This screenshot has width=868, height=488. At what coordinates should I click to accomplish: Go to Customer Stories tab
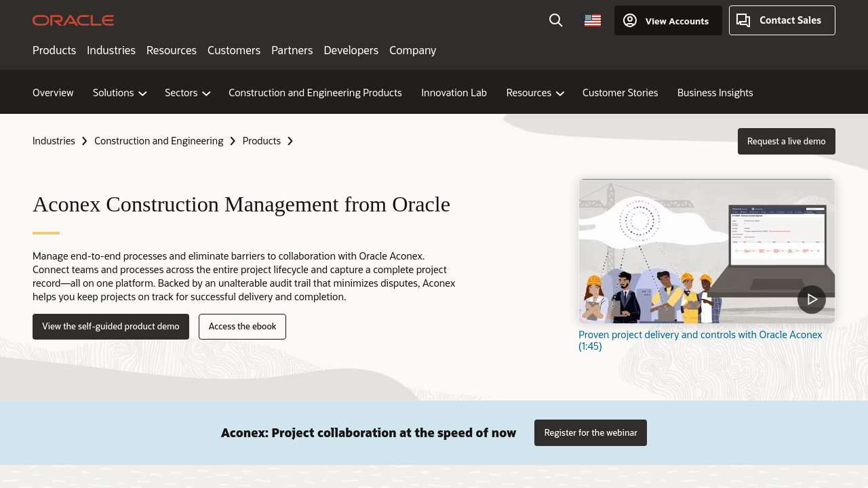click(x=620, y=93)
